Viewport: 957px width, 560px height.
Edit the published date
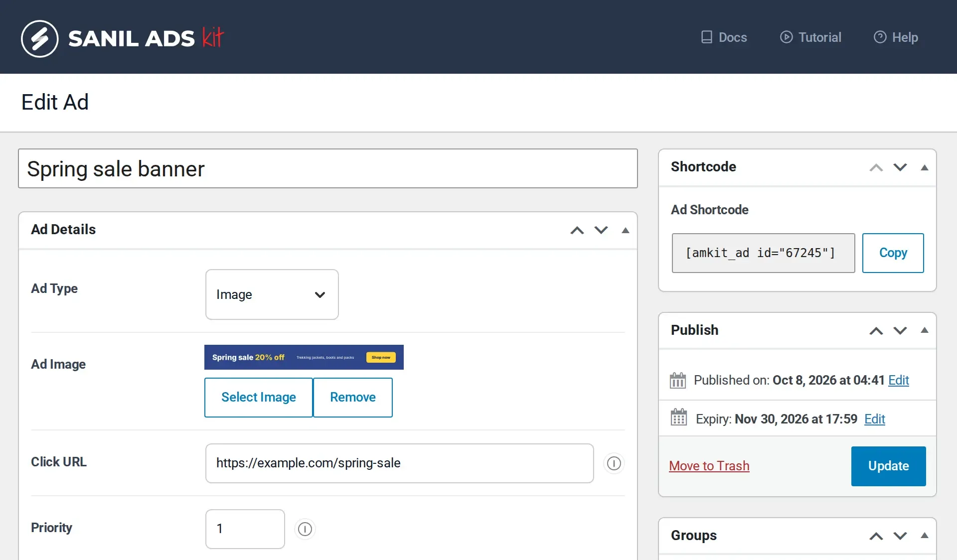[x=899, y=380]
